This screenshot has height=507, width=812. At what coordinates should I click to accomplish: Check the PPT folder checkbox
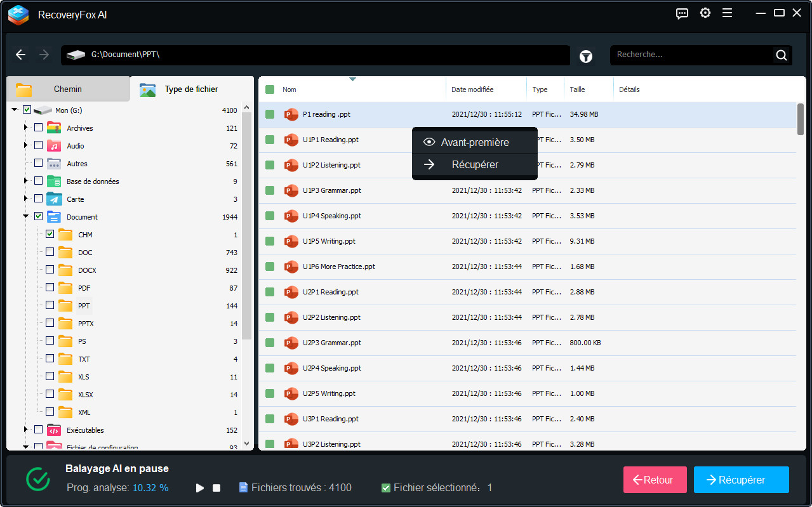tap(50, 305)
